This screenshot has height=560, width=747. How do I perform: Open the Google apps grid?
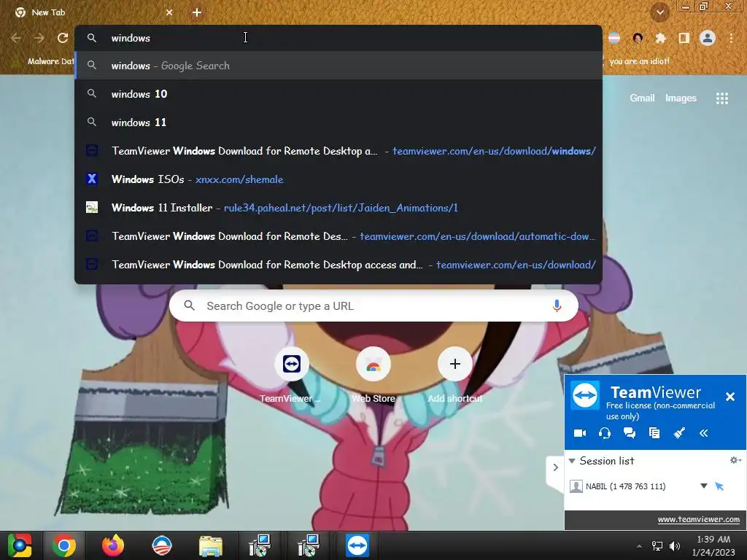(x=721, y=98)
